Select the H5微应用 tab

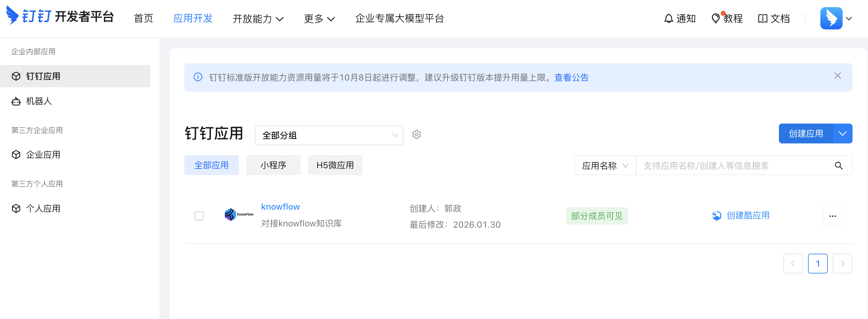335,165
